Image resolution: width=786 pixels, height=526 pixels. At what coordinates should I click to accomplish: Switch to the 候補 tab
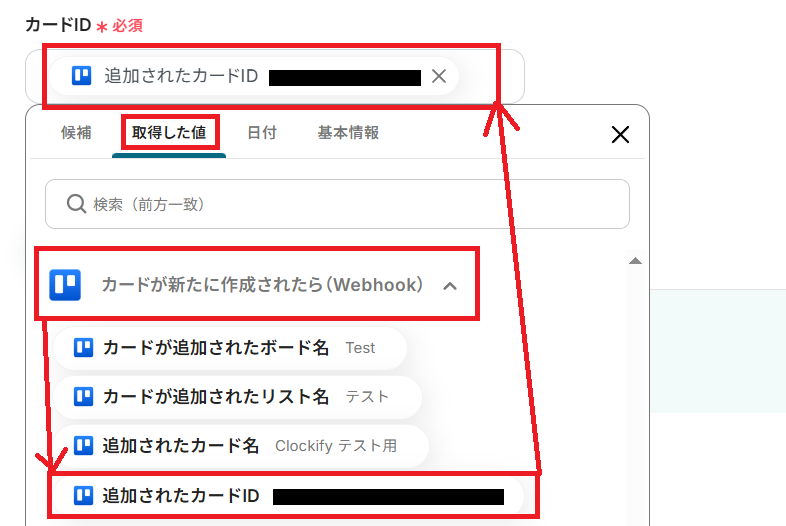[76, 132]
